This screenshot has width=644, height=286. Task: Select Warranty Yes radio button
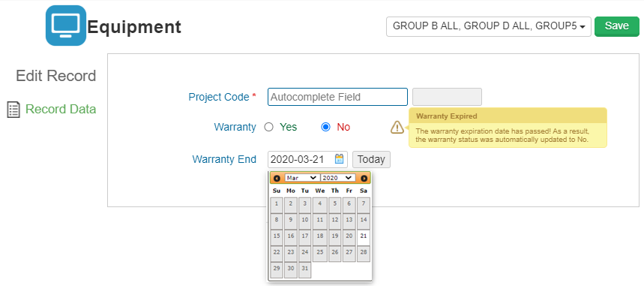(x=268, y=127)
